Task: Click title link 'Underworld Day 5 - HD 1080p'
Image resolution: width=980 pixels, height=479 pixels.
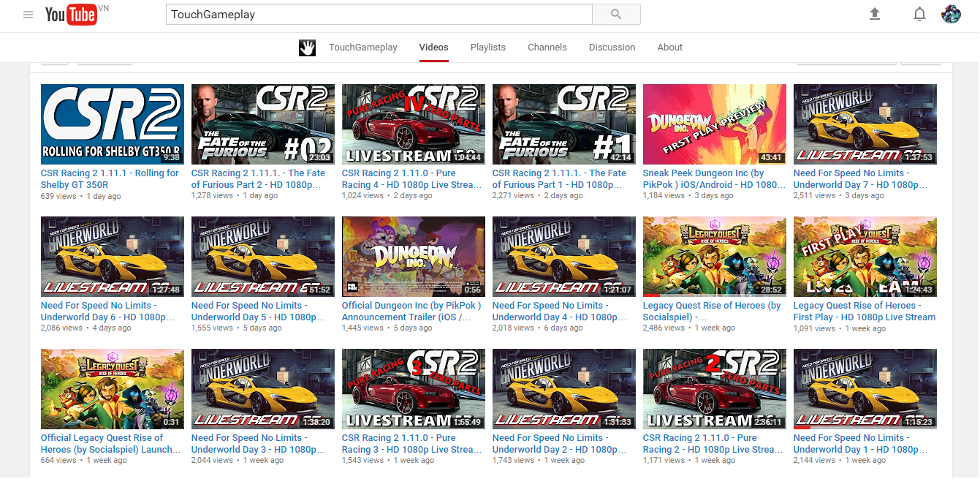Action: pyautogui.click(x=259, y=312)
